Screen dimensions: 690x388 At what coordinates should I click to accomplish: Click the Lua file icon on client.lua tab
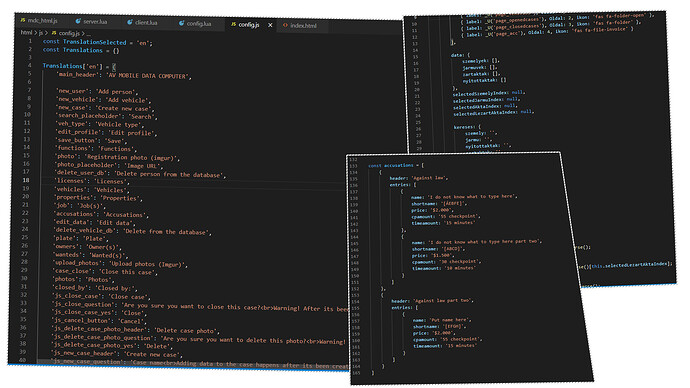(130, 22)
